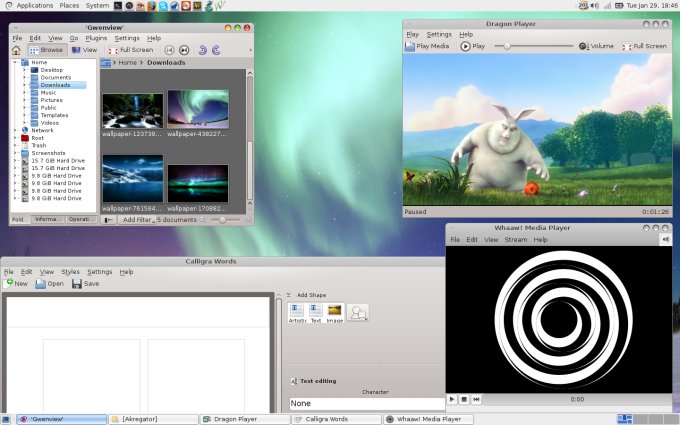This screenshot has width=680, height=425.
Task: Go to Home folder in Gwenview toolbar
Action: [16, 50]
